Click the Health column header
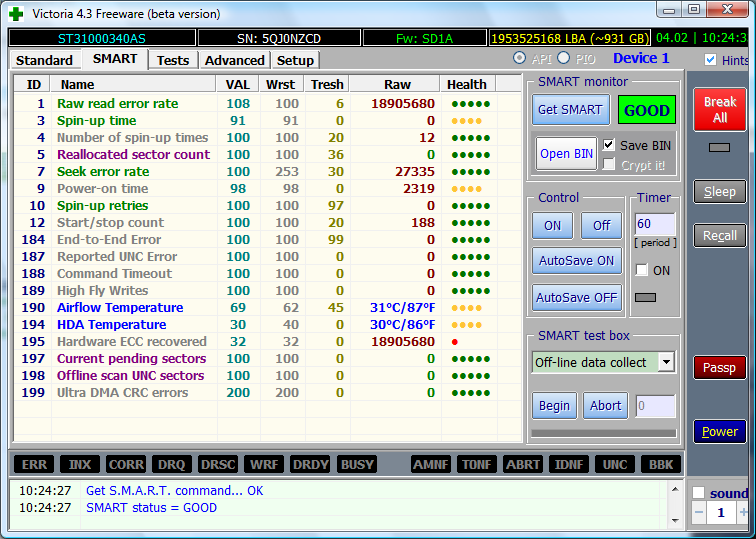Image resolution: width=756 pixels, height=539 pixels. pos(467,84)
